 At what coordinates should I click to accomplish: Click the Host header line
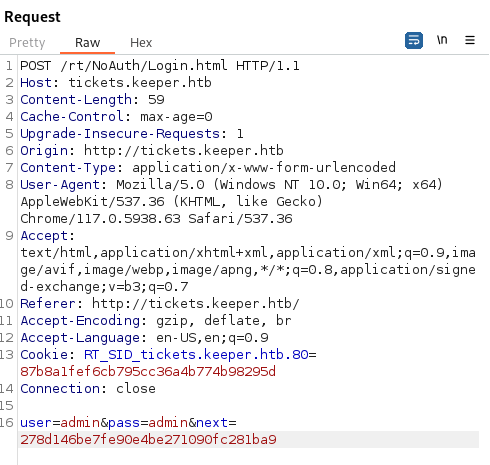point(116,82)
